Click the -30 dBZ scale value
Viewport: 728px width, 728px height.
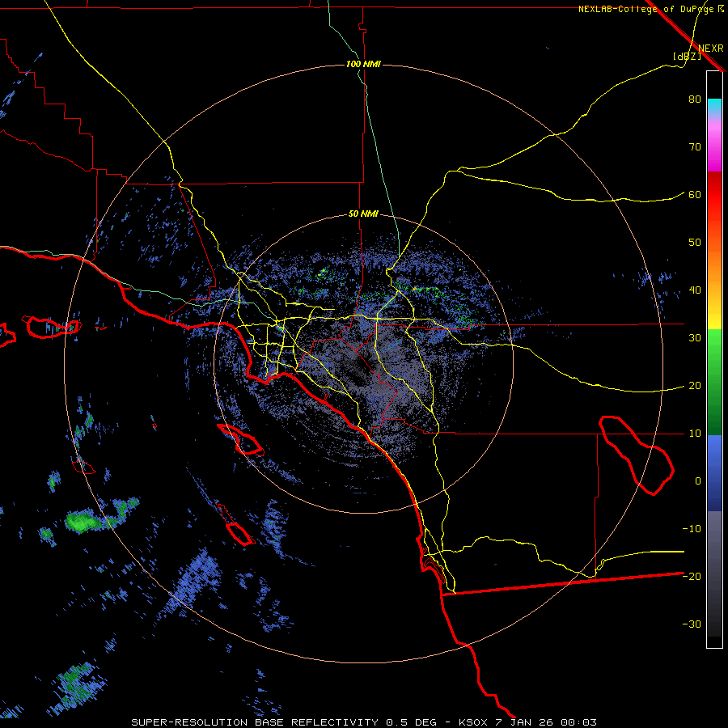coord(692,624)
